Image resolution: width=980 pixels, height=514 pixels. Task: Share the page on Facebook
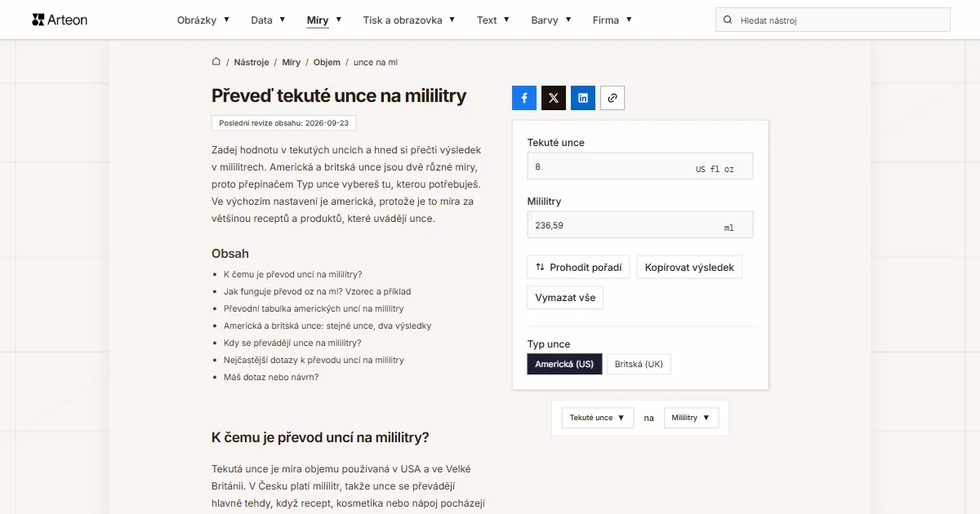[x=524, y=98]
